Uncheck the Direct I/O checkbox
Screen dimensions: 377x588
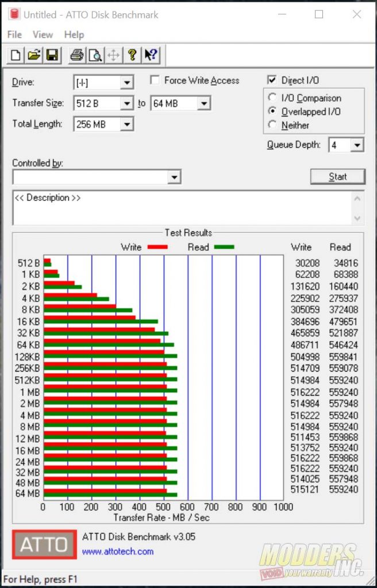tap(272, 80)
